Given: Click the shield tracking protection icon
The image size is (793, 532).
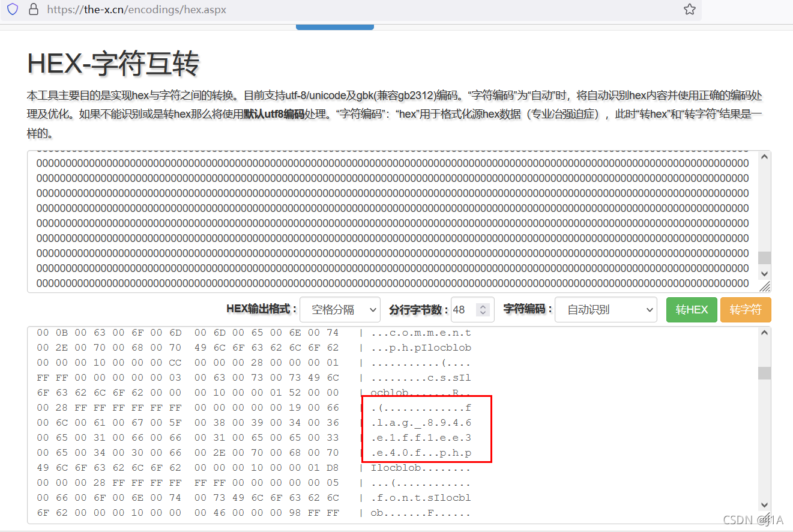Looking at the screenshot, I should coord(13,9).
